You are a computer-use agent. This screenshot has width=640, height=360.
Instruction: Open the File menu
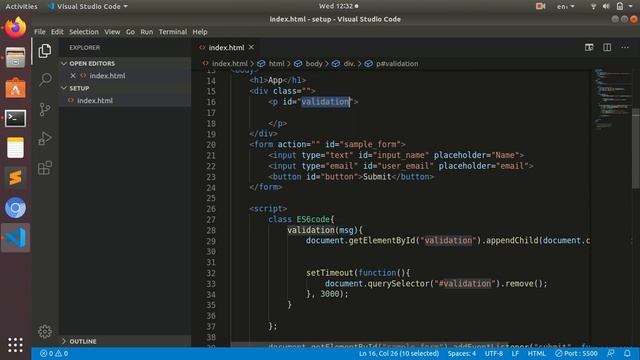point(40,32)
